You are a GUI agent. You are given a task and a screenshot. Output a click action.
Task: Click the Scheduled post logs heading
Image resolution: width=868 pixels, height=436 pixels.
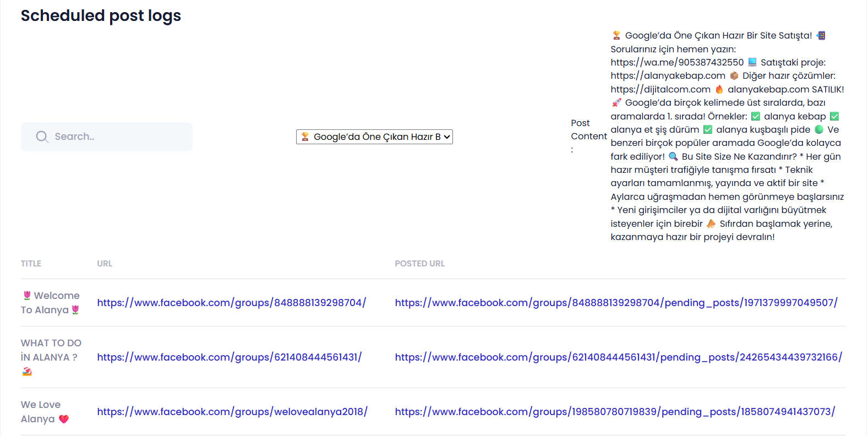point(101,16)
